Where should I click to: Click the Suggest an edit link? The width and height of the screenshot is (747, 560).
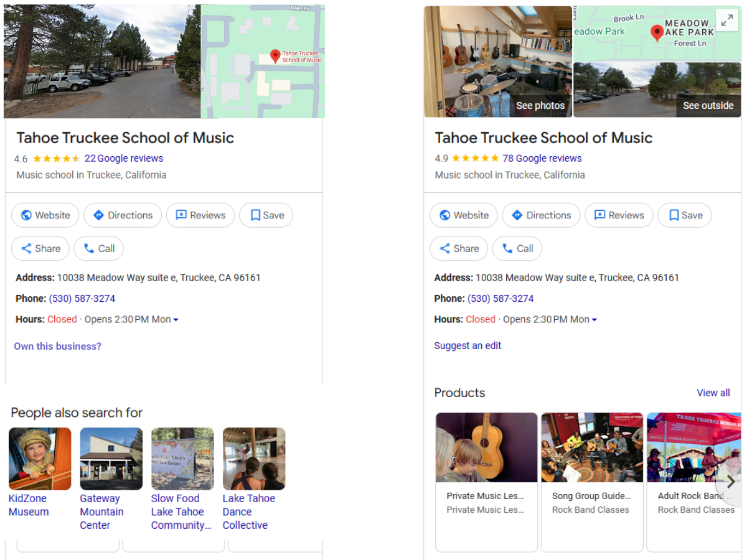click(x=467, y=346)
